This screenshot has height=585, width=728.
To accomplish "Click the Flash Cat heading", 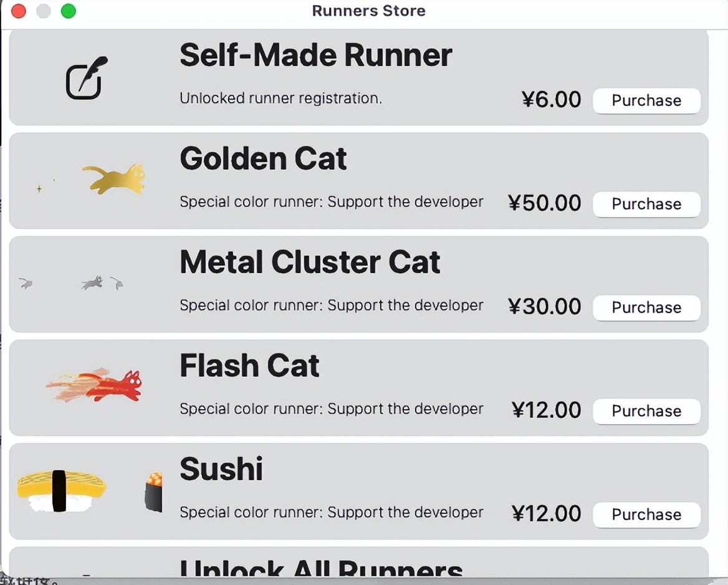I will coord(249,366).
